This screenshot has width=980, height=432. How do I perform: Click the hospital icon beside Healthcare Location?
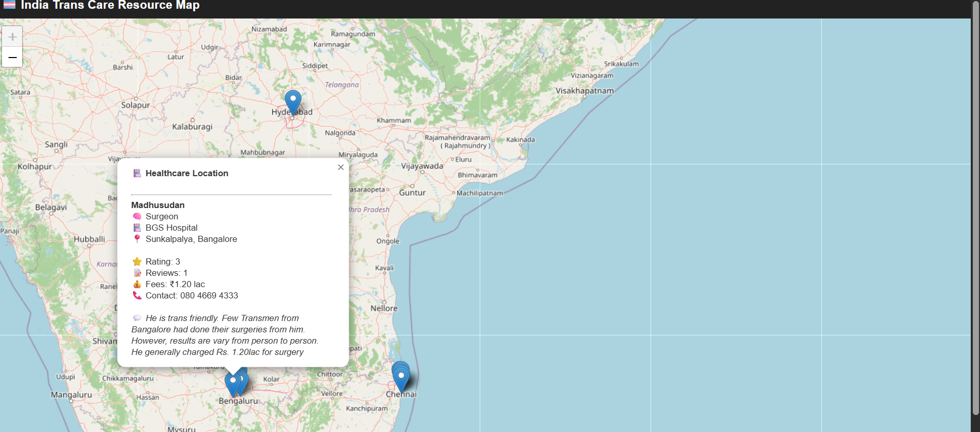[x=137, y=173]
